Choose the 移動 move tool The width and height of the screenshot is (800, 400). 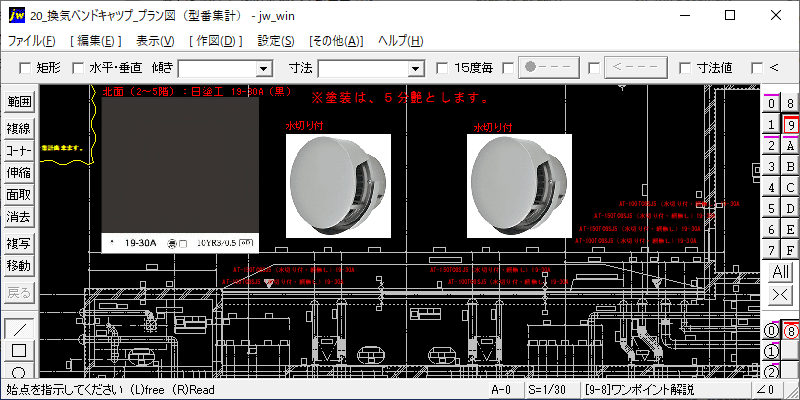(x=19, y=265)
